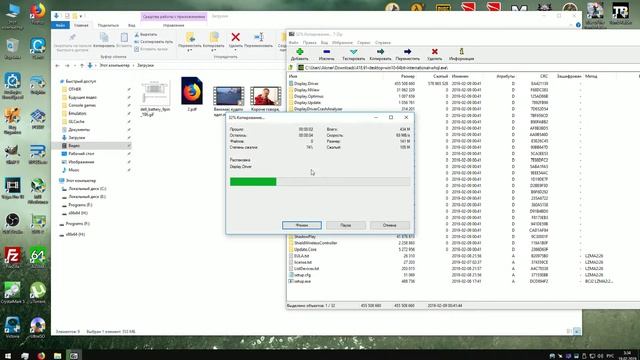Click the Информация icon in 7-Zip toolbar
Image resolution: width=640 pixels, height=360 pixels.
(462, 51)
